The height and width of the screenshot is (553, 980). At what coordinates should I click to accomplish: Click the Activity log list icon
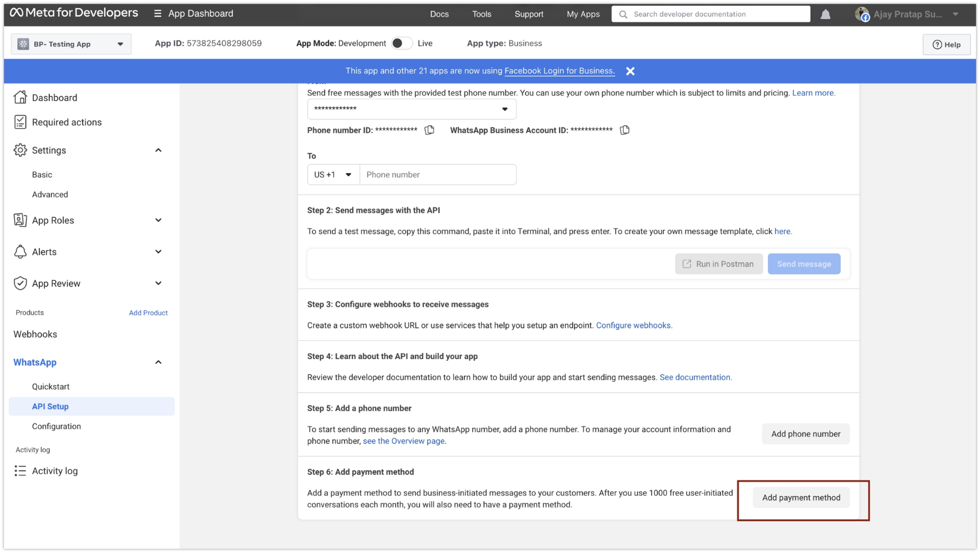20,471
